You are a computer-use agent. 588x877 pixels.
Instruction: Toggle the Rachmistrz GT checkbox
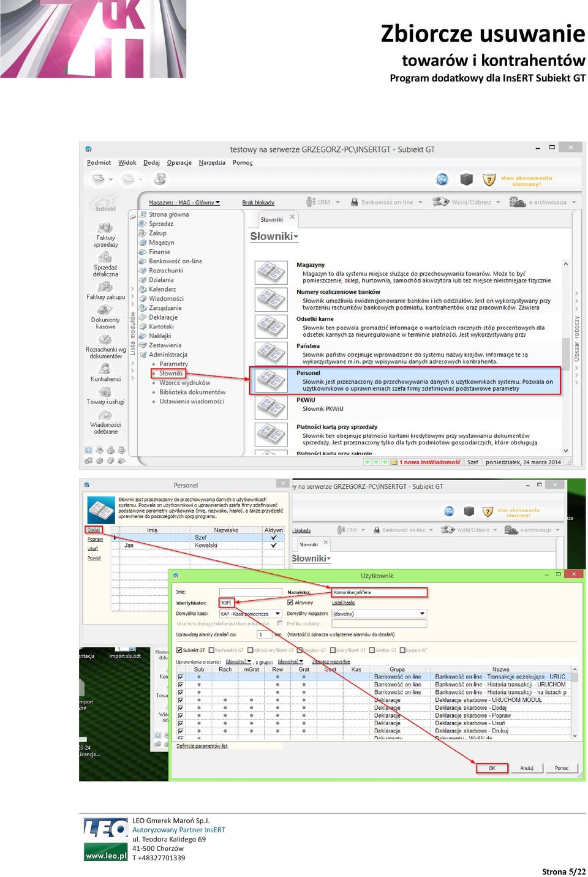coord(211,650)
